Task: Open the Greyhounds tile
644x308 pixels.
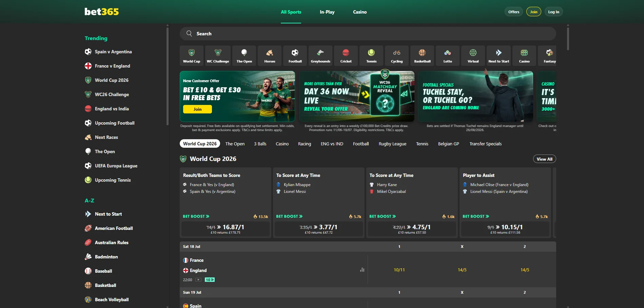Action: pyautogui.click(x=320, y=55)
